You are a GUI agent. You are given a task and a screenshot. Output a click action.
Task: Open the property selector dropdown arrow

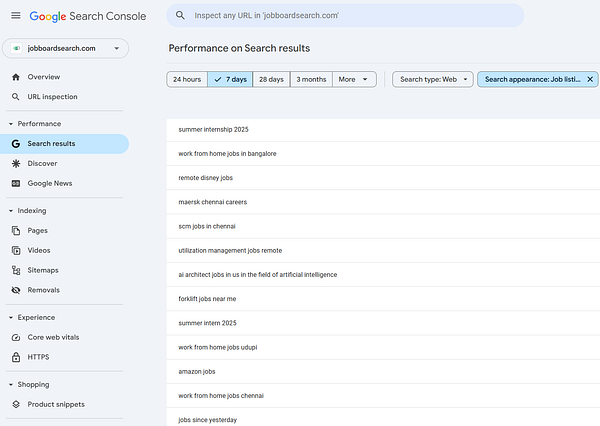117,48
